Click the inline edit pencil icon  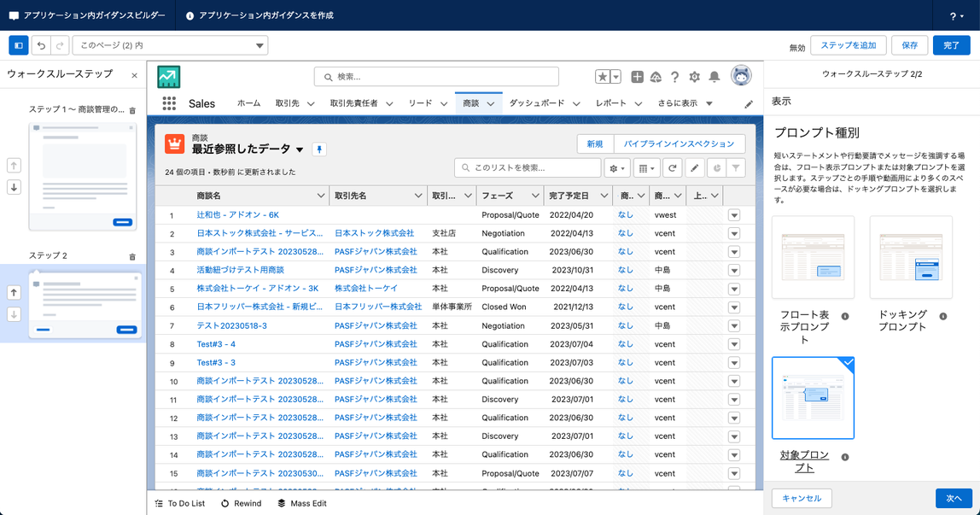(694, 168)
